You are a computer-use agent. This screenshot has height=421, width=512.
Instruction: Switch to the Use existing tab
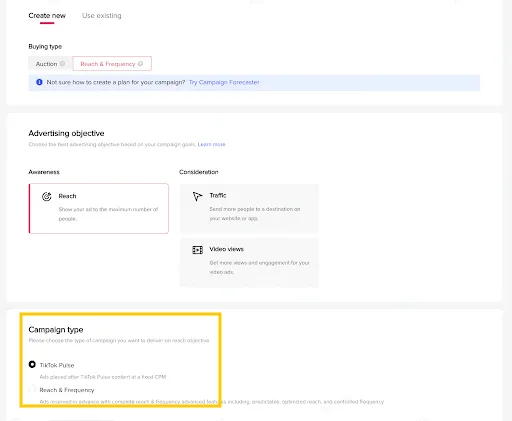tap(102, 16)
